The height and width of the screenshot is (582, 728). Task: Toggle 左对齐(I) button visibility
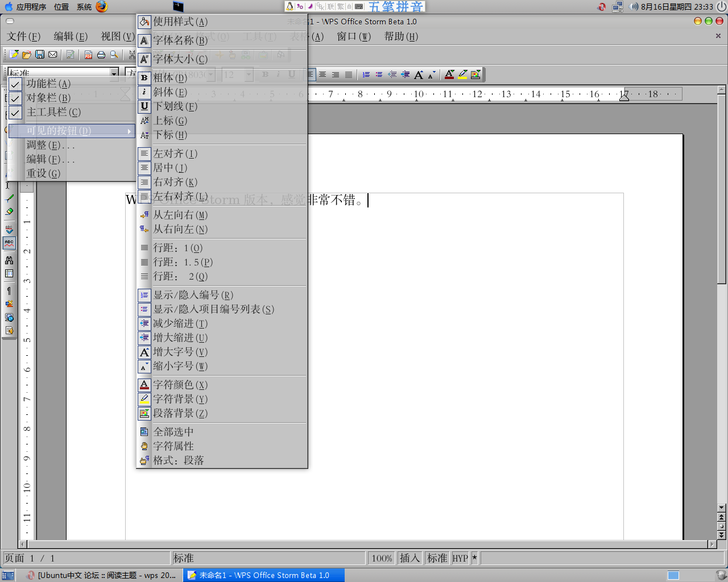coord(222,153)
